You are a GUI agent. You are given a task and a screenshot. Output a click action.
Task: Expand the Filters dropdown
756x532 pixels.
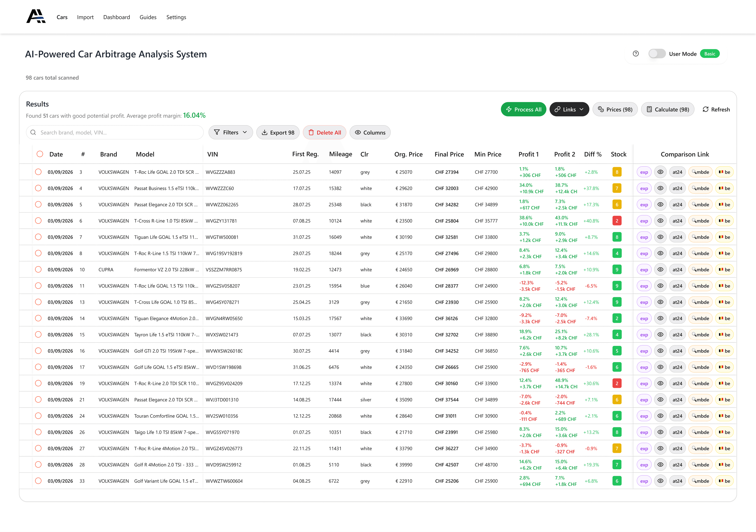(231, 132)
